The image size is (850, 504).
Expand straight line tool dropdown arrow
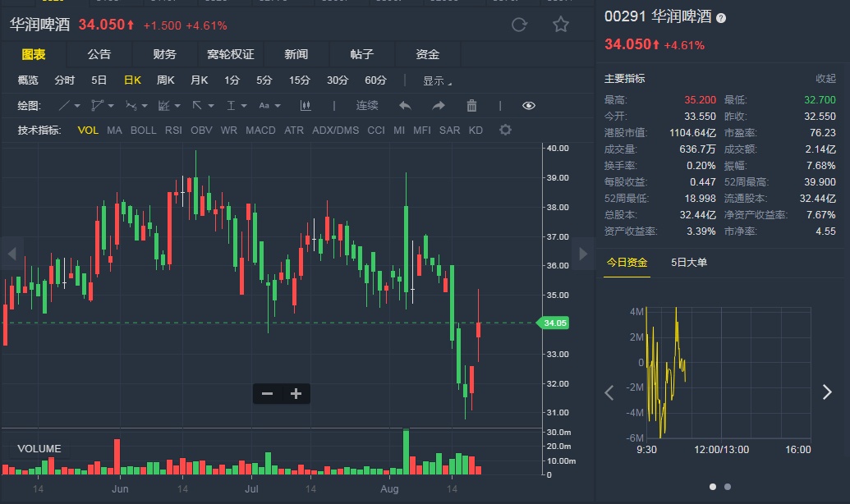pos(77,106)
